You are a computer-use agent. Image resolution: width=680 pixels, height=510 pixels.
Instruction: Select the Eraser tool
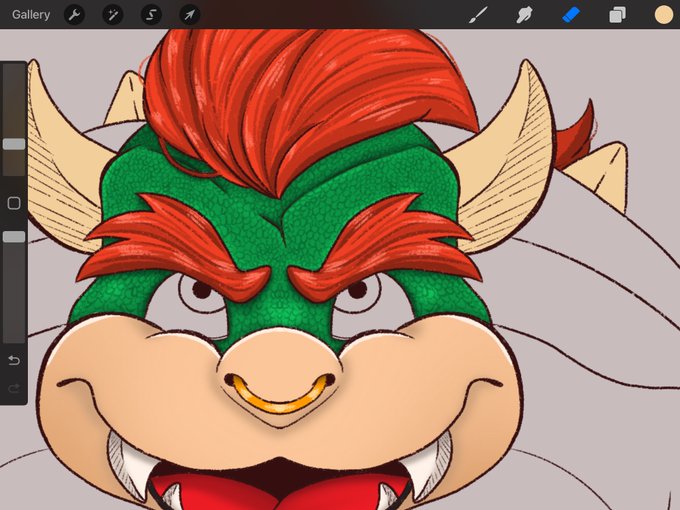pos(571,15)
